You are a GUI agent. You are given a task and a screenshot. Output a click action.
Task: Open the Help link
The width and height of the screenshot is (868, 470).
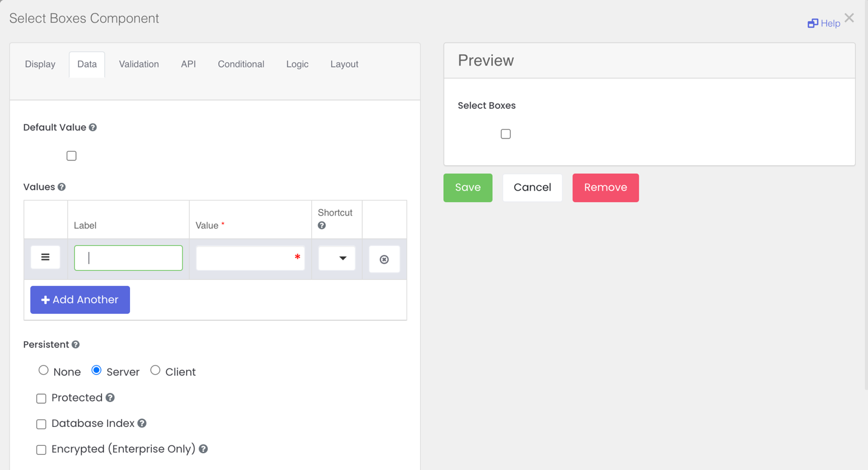(824, 23)
